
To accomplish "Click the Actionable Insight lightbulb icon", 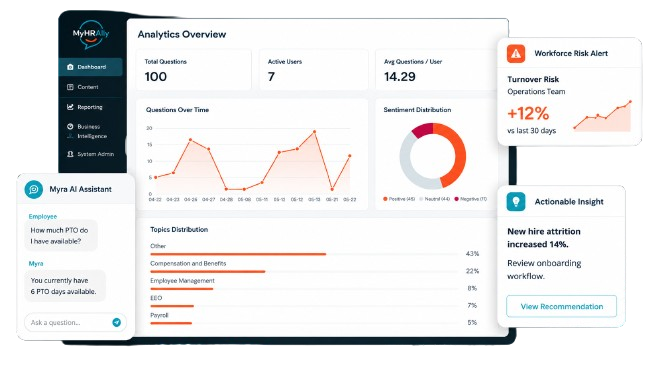I will pos(516,201).
